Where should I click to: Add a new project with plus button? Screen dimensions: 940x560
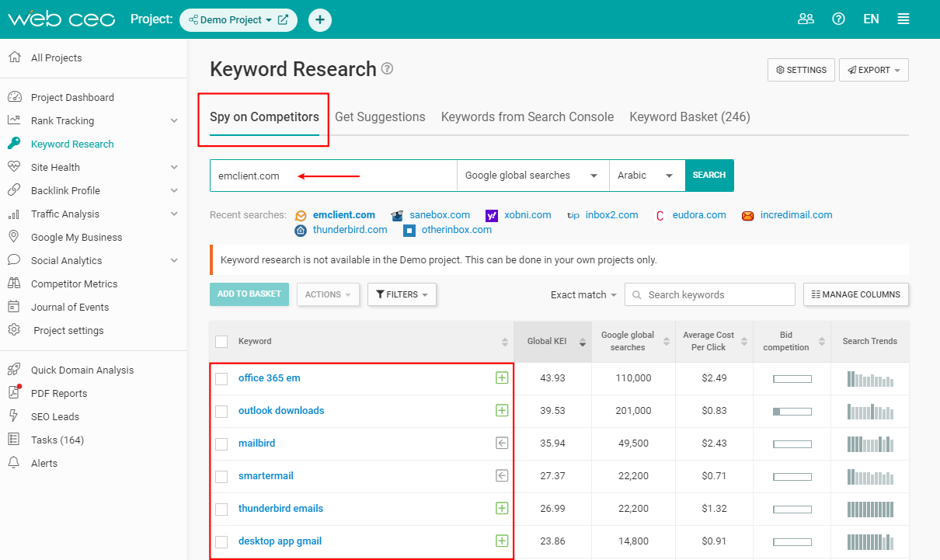tap(320, 19)
